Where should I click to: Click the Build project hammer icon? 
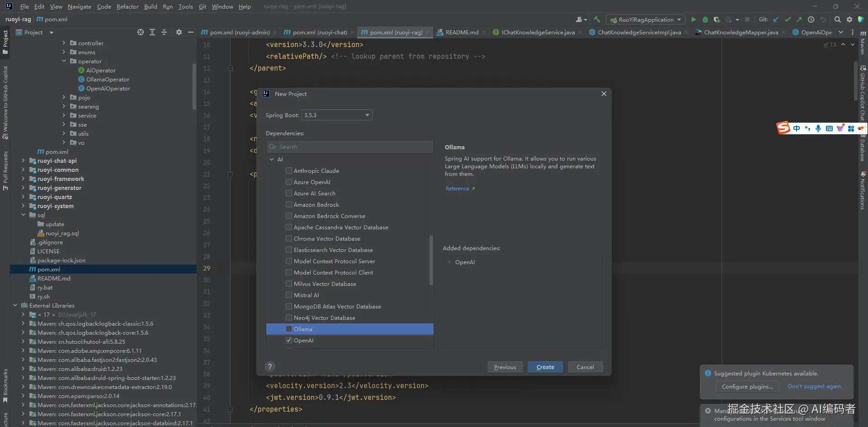[597, 19]
